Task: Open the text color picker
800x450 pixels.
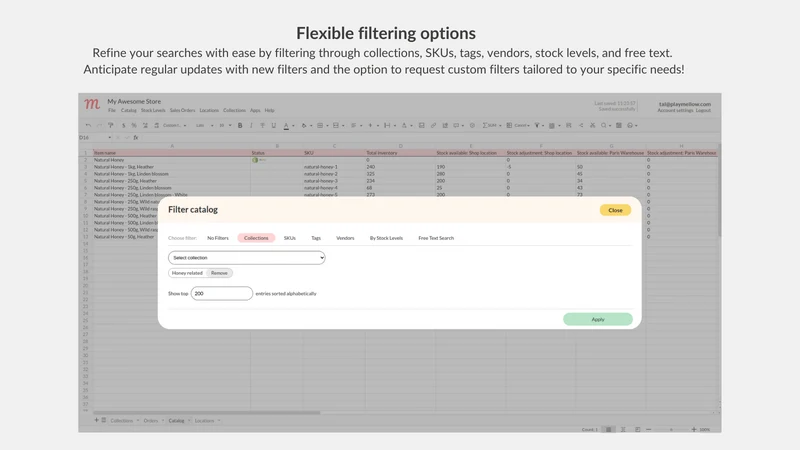Action: [x=288, y=126]
